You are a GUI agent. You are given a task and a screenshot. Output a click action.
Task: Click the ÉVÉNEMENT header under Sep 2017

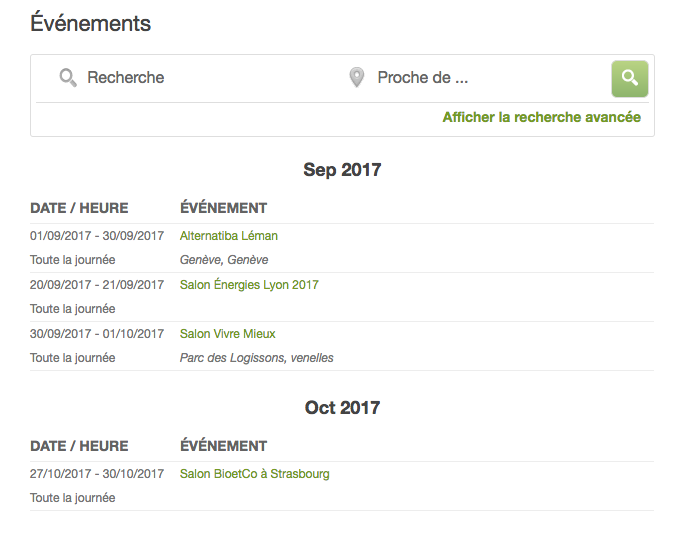[223, 207]
